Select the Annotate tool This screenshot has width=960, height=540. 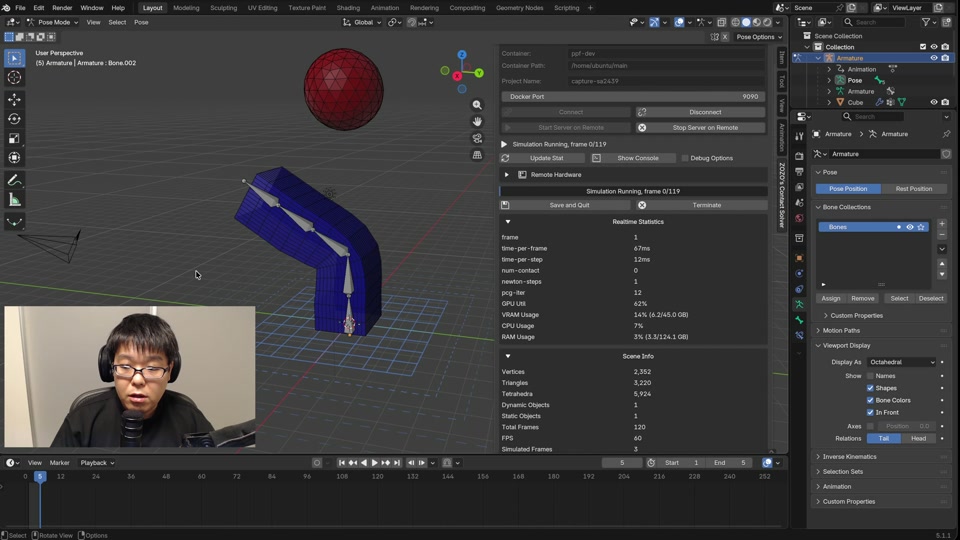tap(14, 181)
